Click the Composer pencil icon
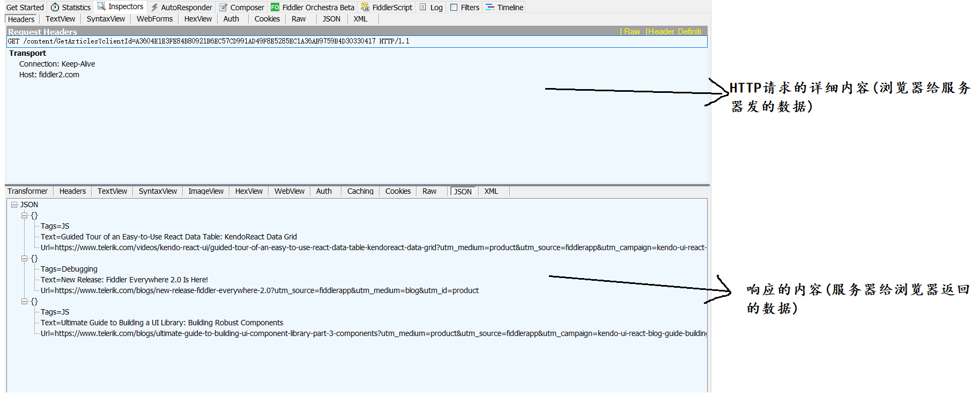The height and width of the screenshot is (394, 980). pyautogui.click(x=223, y=7)
